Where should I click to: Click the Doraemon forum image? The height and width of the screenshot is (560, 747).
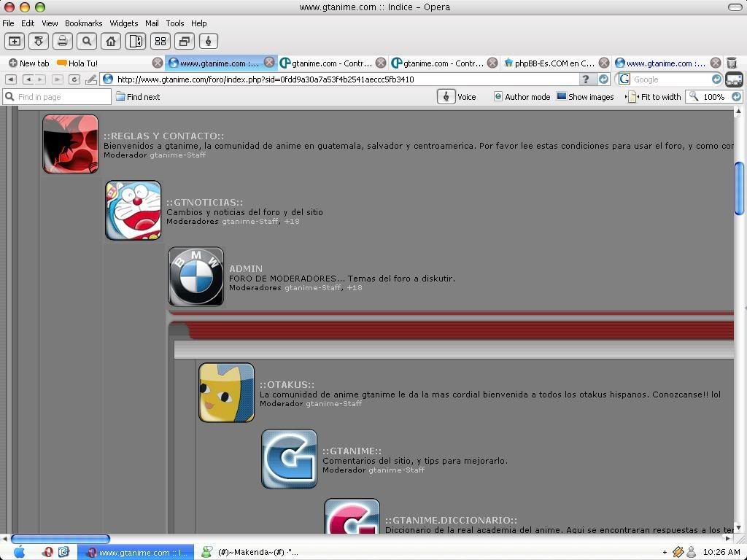tap(133, 211)
